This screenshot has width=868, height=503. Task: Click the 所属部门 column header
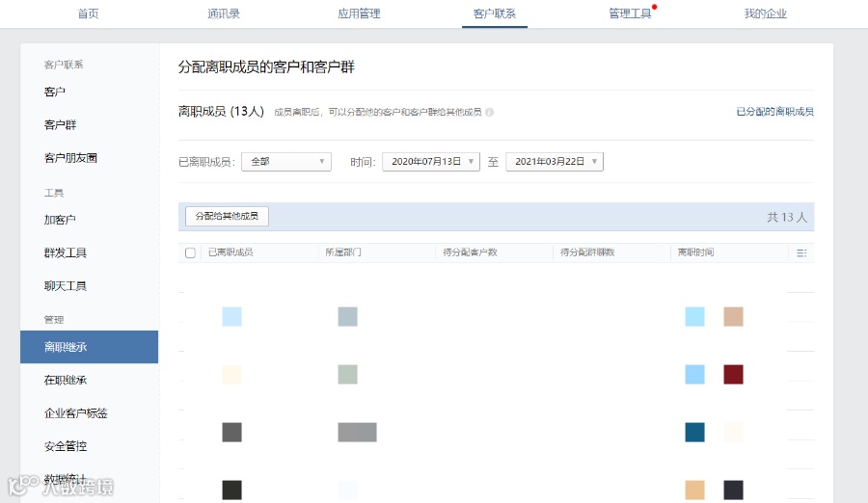pos(343,252)
